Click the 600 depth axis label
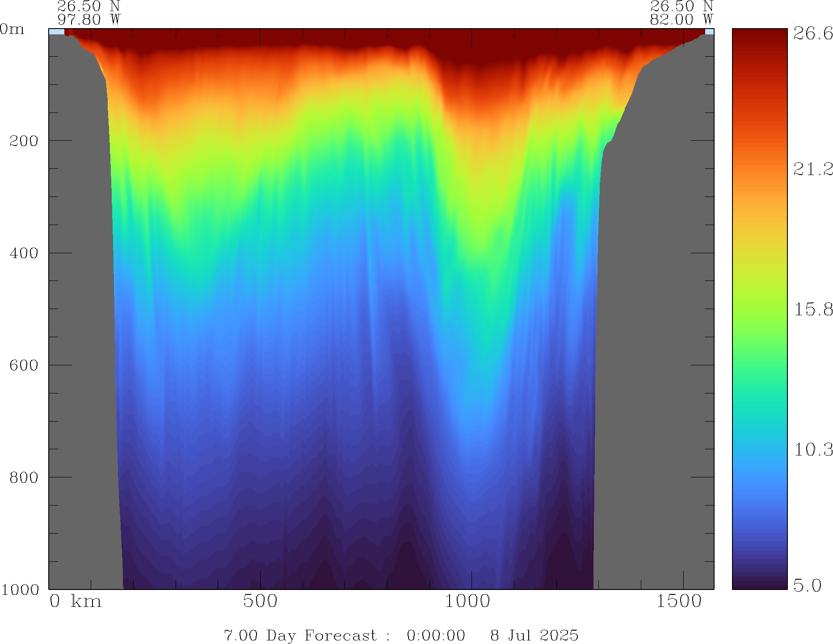 click(x=24, y=365)
